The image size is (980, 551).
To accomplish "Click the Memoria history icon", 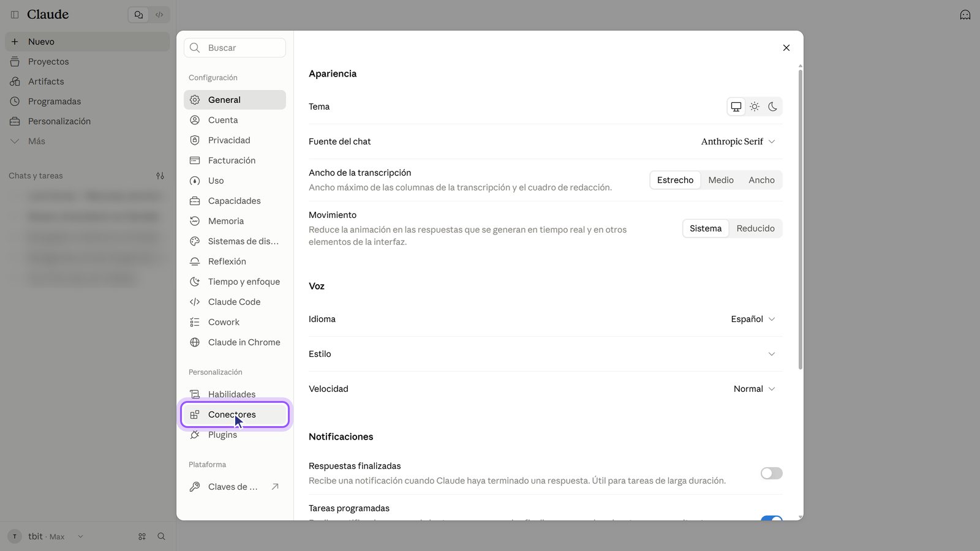I will pos(195,221).
